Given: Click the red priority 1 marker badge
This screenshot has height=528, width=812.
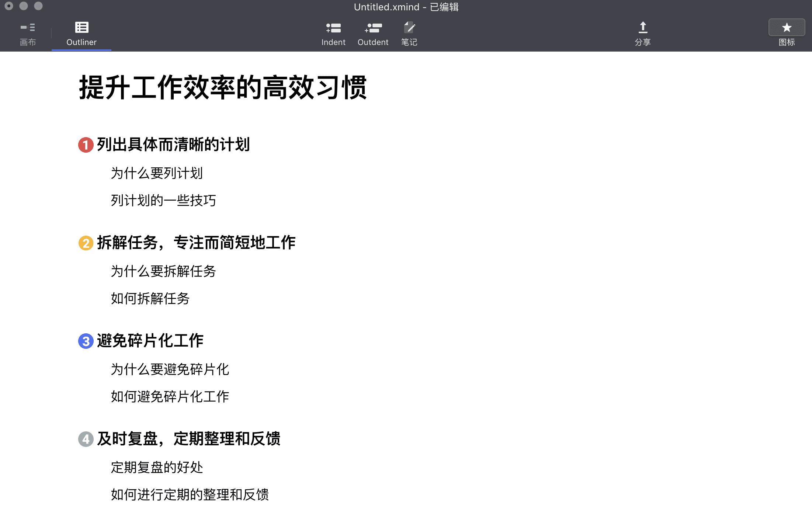Looking at the screenshot, I should click(x=86, y=145).
